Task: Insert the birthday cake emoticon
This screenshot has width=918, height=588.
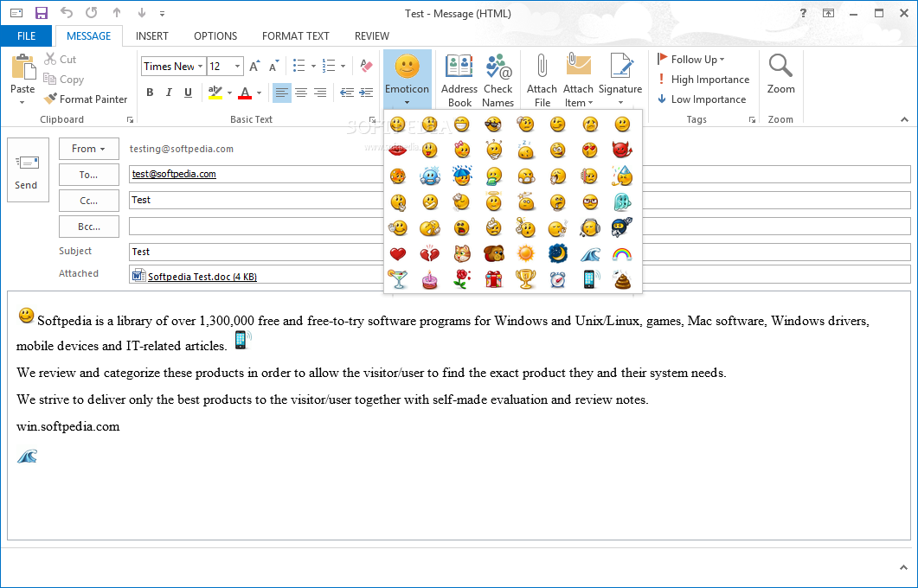Action: pyautogui.click(x=430, y=279)
